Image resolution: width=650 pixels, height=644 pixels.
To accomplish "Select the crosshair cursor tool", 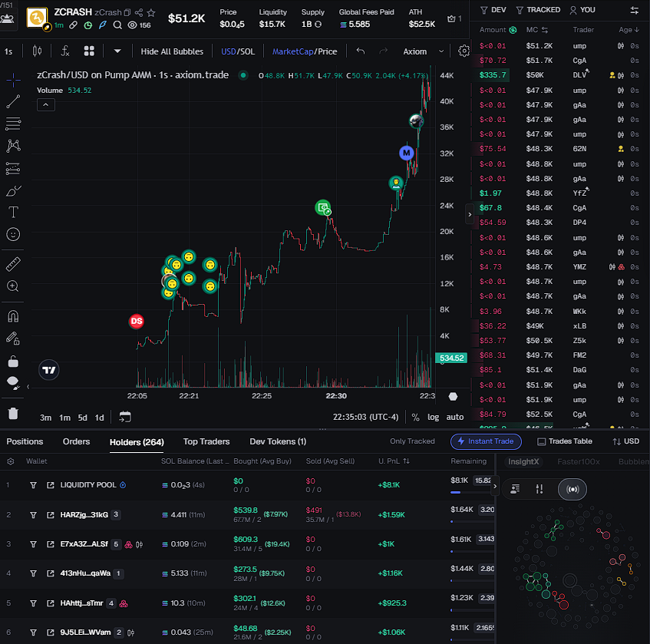I will click(13, 80).
